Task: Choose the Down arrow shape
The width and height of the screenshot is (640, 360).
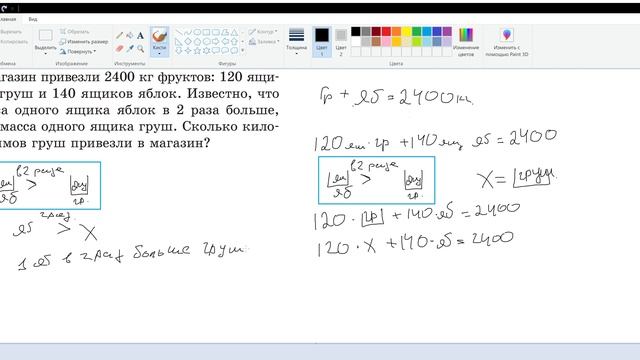Action: [179, 51]
